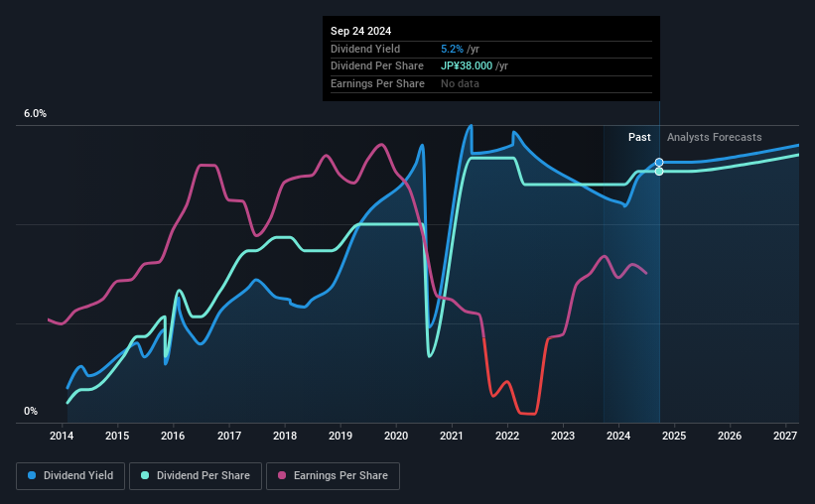Click the 2020 x-axis year label
The height and width of the screenshot is (504, 815).
pyautogui.click(x=395, y=436)
